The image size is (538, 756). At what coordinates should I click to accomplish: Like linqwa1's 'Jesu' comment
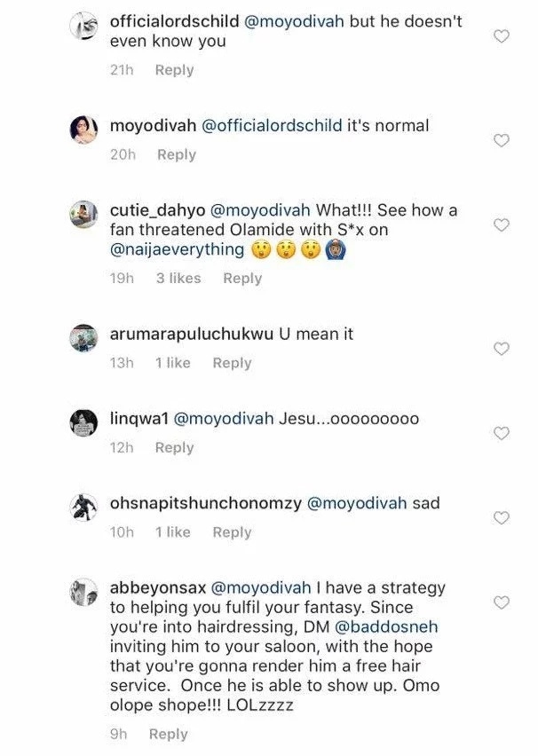point(501,433)
